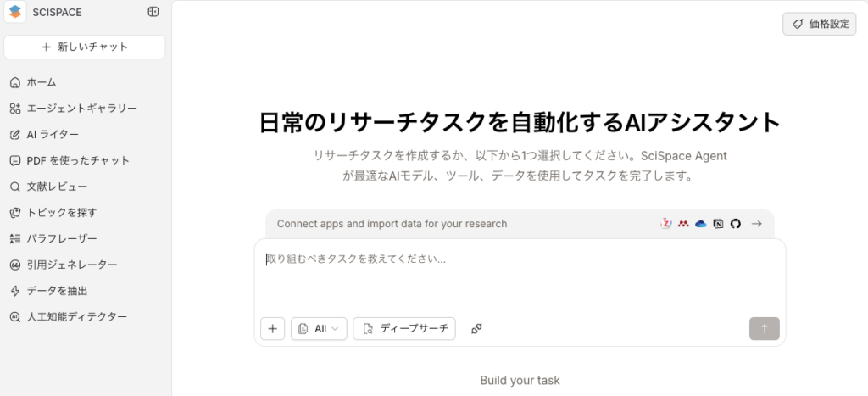Screen dimensions: 868x396
Task: Click the Mendeley app icon
Action: pyautogui.click(x=683, y=224)
